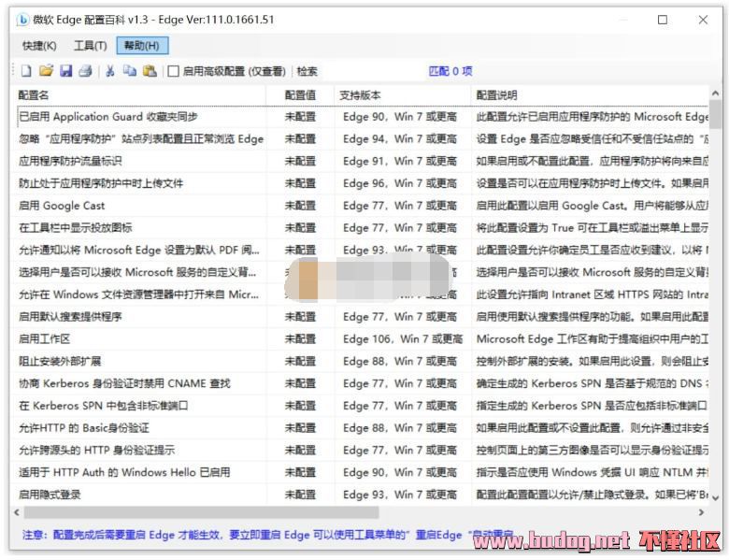The width and height of the screenshot is (729, 560).
Task: Enable 启用高级配置 (仅查看) checkbox
Action: [x=174, y=71]
